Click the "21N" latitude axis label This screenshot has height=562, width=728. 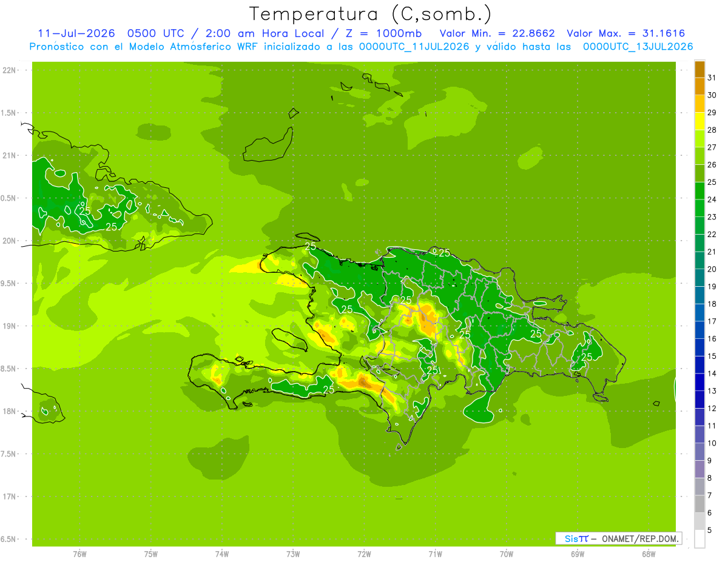point(9,156)
